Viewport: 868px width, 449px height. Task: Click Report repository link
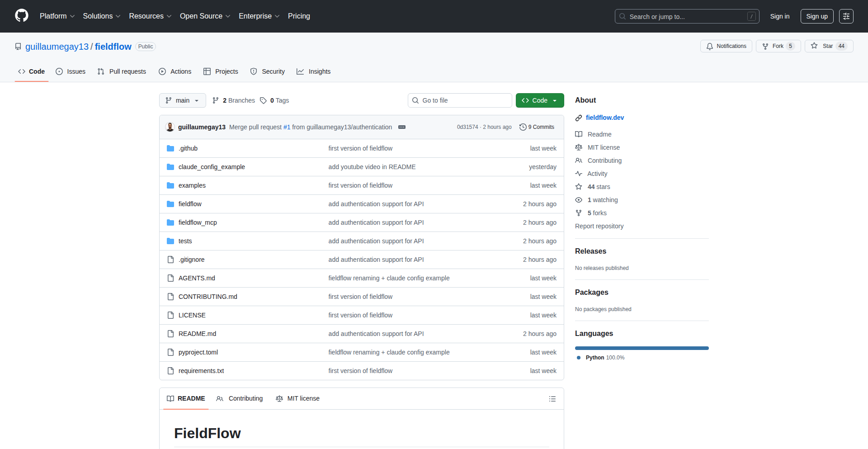pos(599,226)
